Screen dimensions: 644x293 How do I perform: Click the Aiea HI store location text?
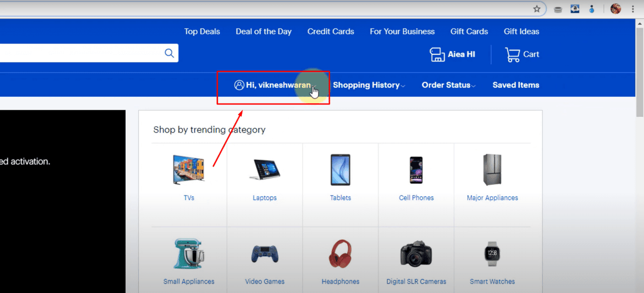pos(461,54)
